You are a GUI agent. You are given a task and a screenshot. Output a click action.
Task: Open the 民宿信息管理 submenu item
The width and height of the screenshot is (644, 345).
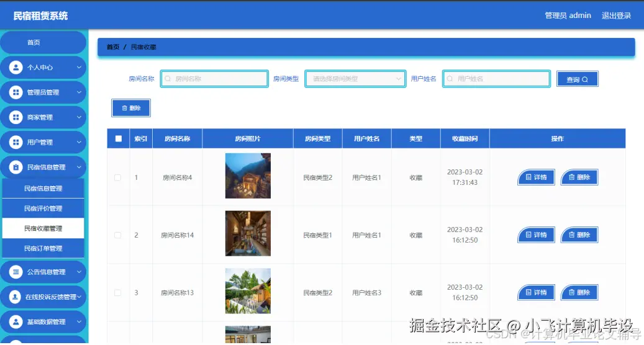point(43,188)
